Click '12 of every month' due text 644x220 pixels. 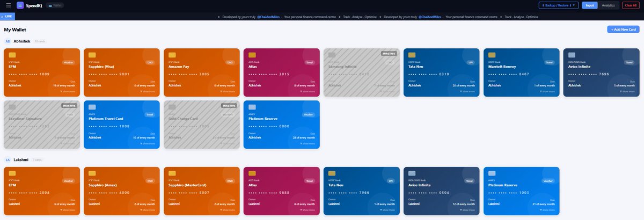[x=464, y=204]
